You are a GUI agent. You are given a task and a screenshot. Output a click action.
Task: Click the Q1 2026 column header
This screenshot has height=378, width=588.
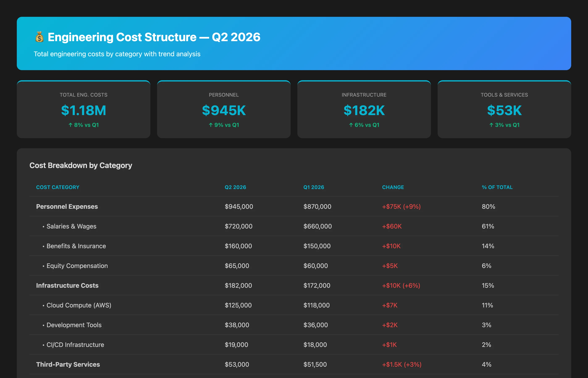314,187
